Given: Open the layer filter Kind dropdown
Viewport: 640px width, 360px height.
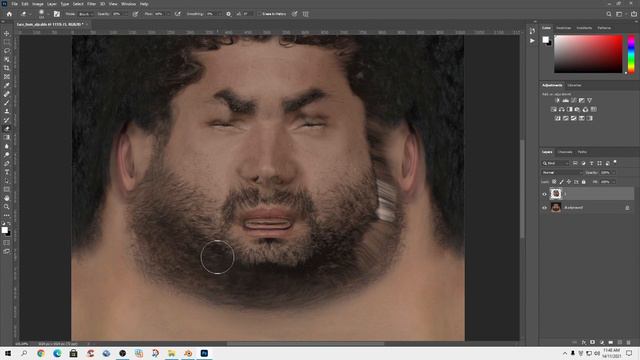Looking at the screenshot, I should pos(556,163).
